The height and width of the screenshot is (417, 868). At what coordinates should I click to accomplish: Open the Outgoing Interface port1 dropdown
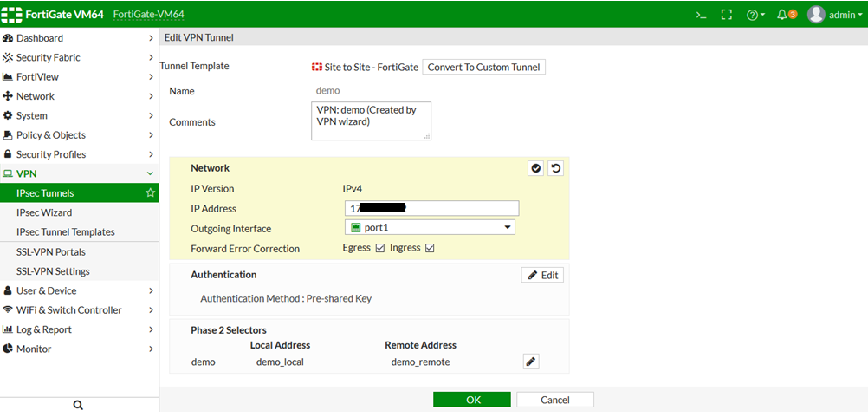[x=430, y=228]
